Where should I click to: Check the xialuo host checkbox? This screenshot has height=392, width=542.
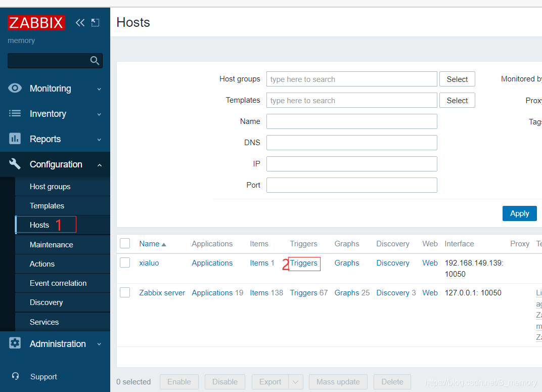(125, 263)
